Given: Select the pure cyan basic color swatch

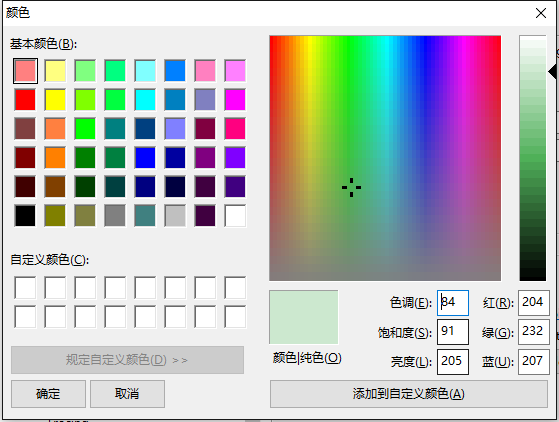Looking at the screenshot, I should point(145,100).
